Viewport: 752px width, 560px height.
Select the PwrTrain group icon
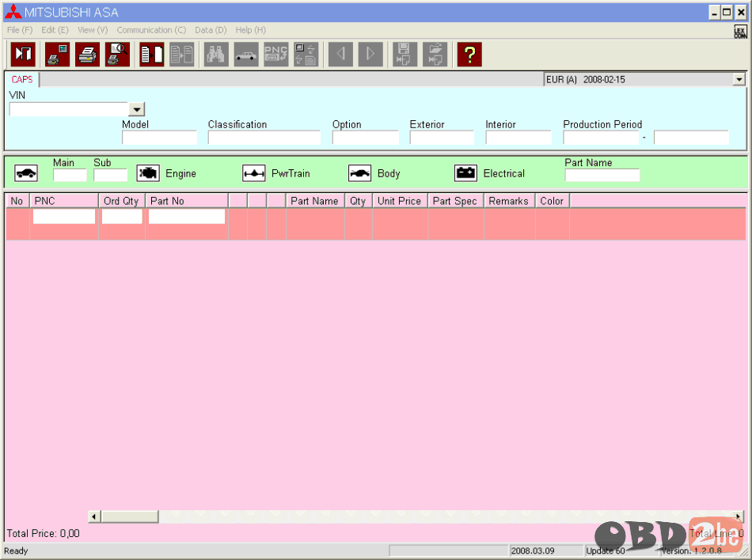(254, 173)
